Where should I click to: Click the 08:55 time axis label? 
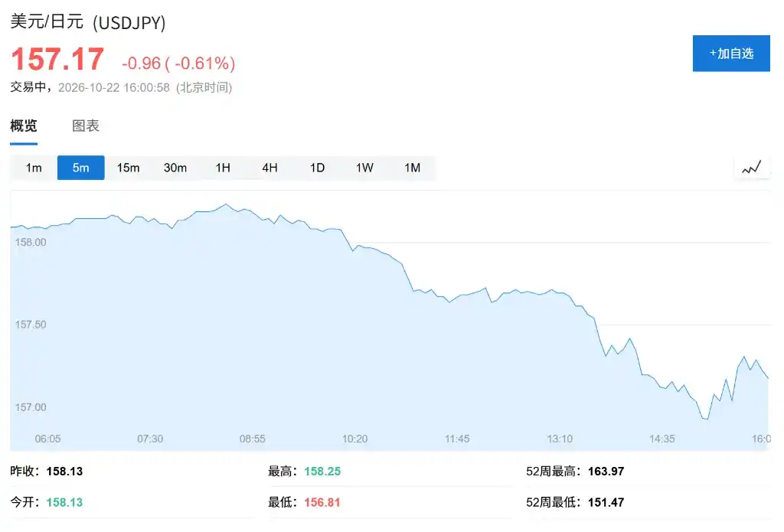pyautogui.click(x=252, y=439)
